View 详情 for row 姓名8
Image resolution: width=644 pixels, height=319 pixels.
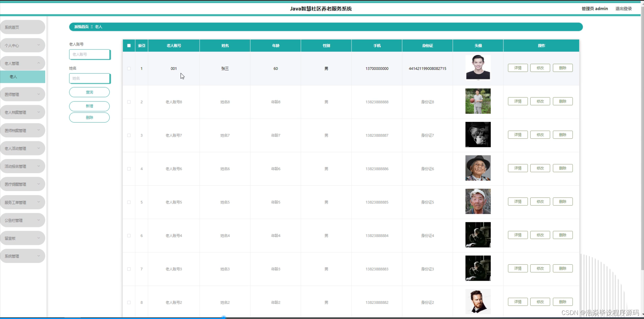[x=518, y=101]
